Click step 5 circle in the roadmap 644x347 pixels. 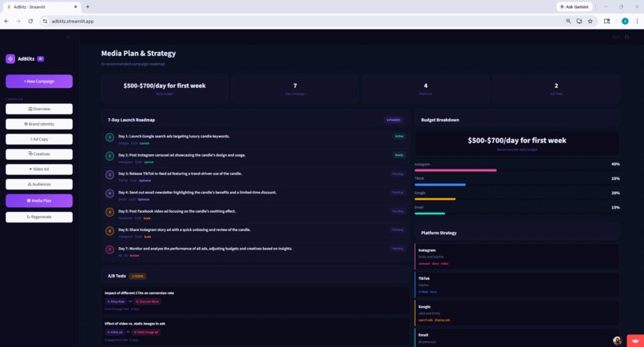109,212
